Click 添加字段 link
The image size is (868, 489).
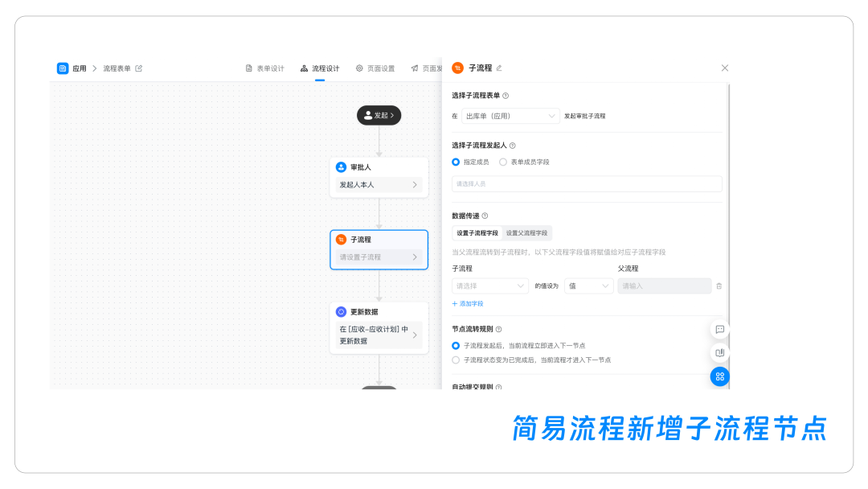click(x=468, y=304)
